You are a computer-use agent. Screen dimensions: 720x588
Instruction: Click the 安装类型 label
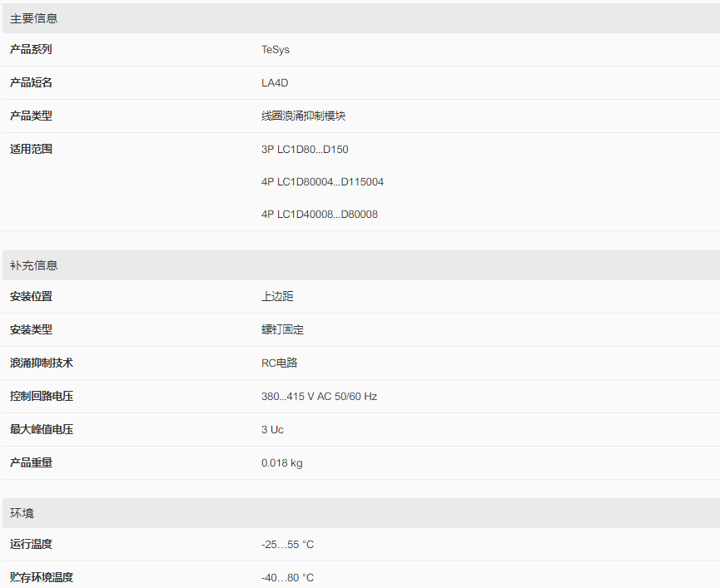pyautogui.click(x=31, y=330)
